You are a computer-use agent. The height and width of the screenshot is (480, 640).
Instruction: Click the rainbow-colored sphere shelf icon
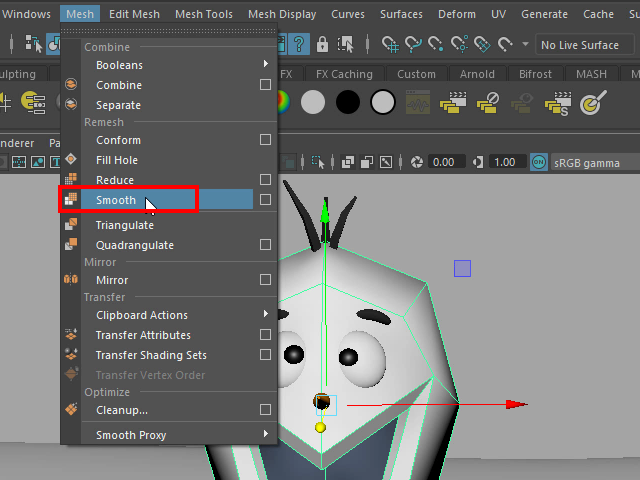coord(283,102)
